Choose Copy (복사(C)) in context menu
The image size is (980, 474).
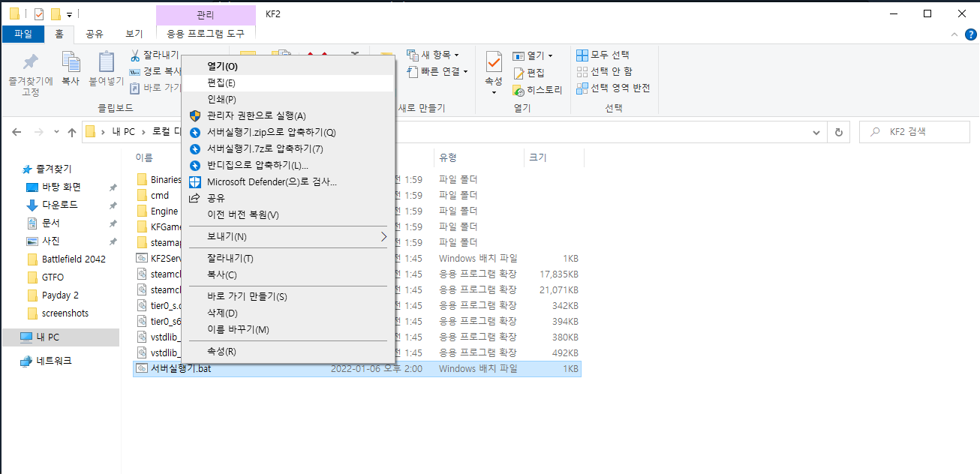point(287,274)
